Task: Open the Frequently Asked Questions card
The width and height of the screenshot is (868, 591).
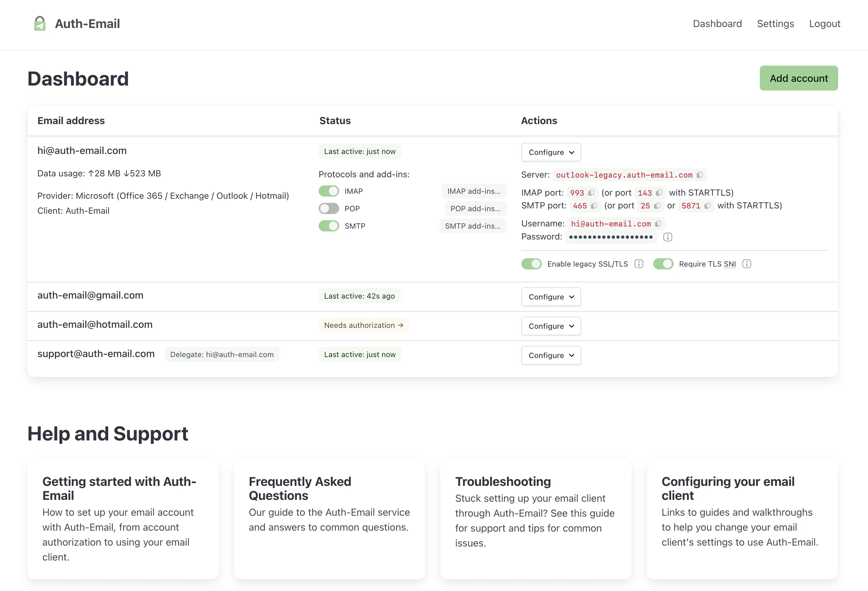Action: coord(329,519)
